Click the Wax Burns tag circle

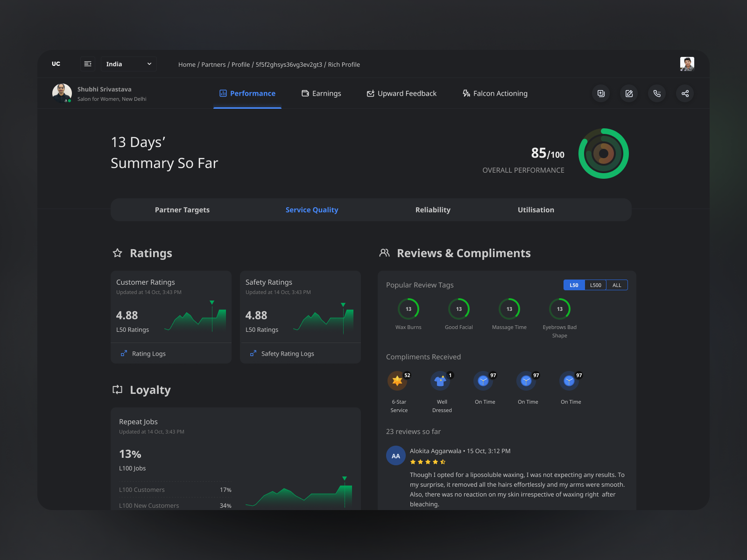click(409, 308)
